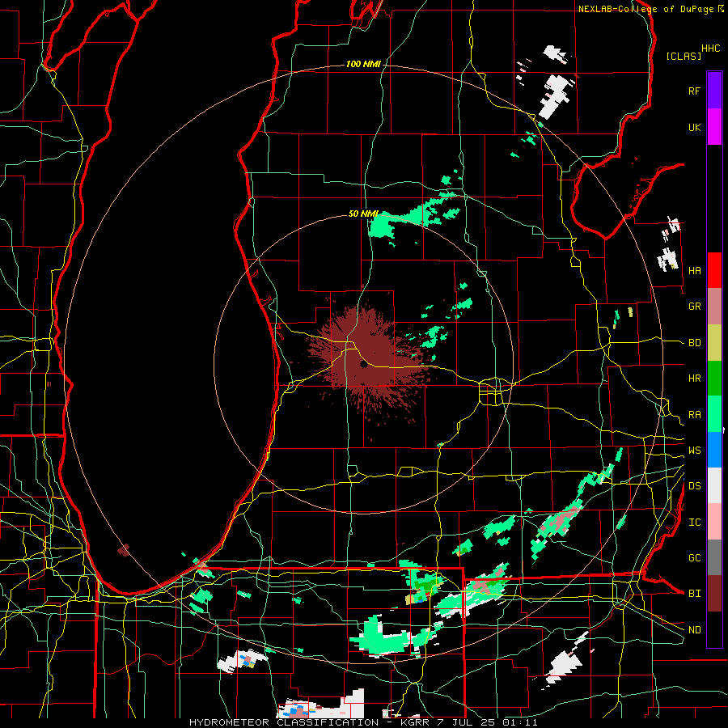Click the Hydrometeor Classification KGRR title caption
Viewport: 728px width, 728px height.
[363, 722]
